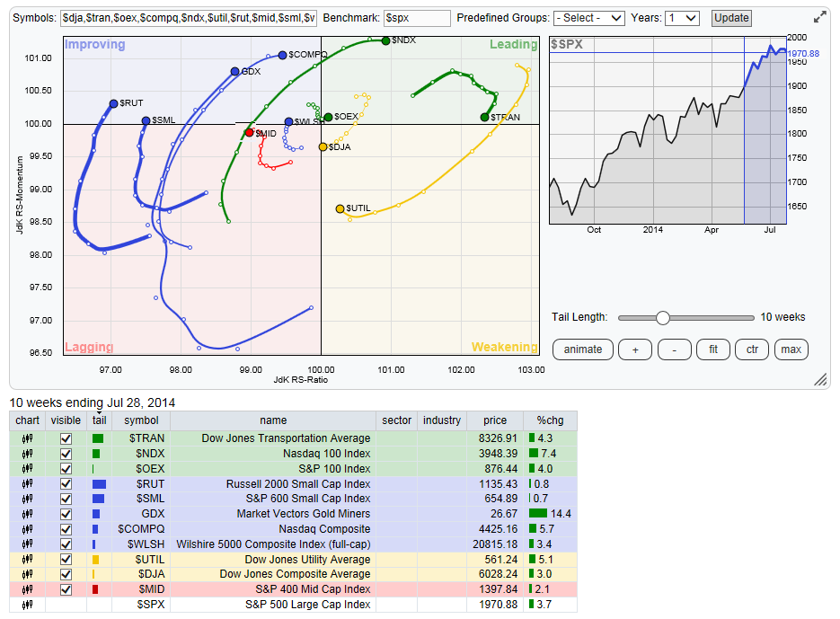The width and height of the screenshot is (840, 619).
Task: Open chart icon for $MID row
Action: 27,589
